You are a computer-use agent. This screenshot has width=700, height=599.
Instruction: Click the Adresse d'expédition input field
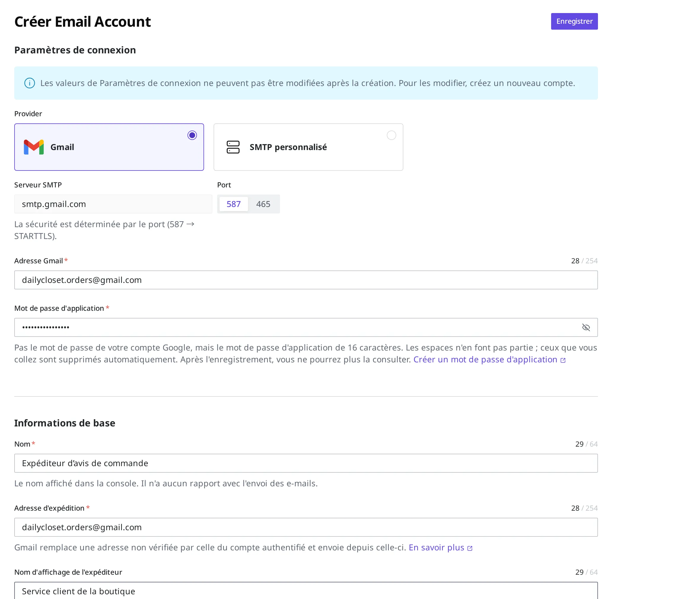(306, 527)
